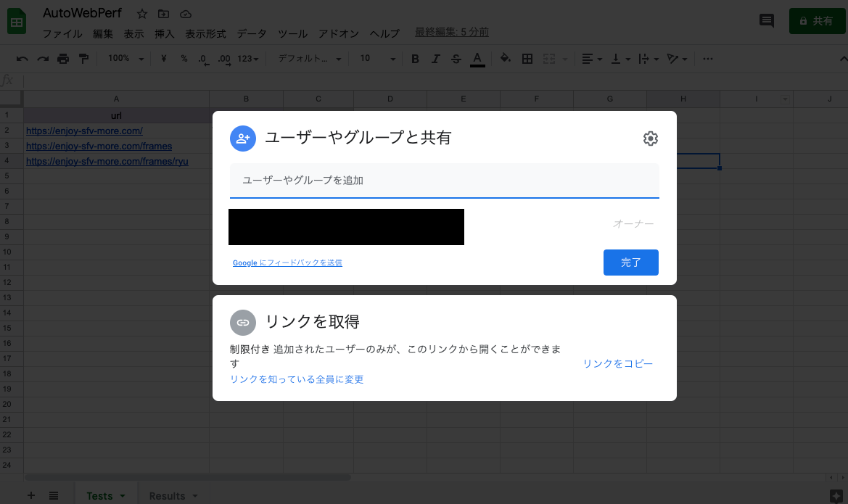
Task: Click the horizontal scrollbar
Action: coord(188,477)
